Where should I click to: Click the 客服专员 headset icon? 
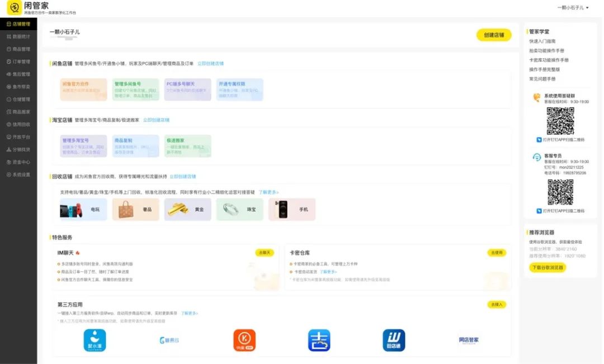click(x=536, y=157)
